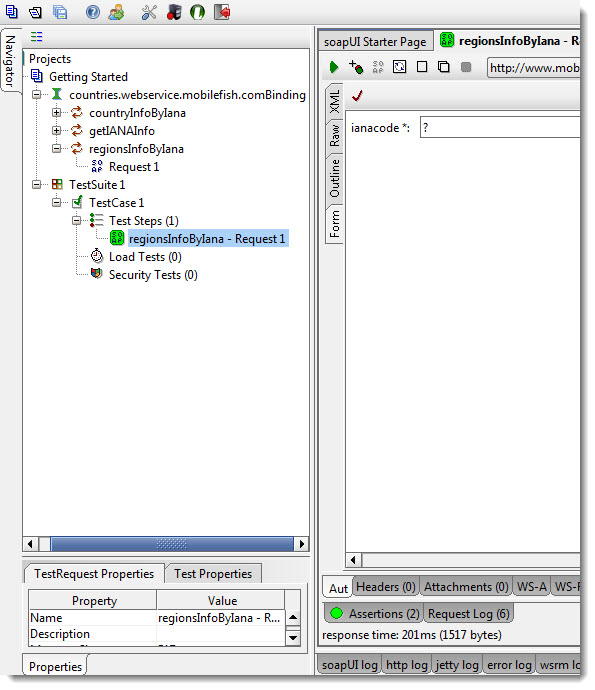Viewport: 595px width, 690px height.
Task: Click the ianacode input field
Action: point(500,128)
